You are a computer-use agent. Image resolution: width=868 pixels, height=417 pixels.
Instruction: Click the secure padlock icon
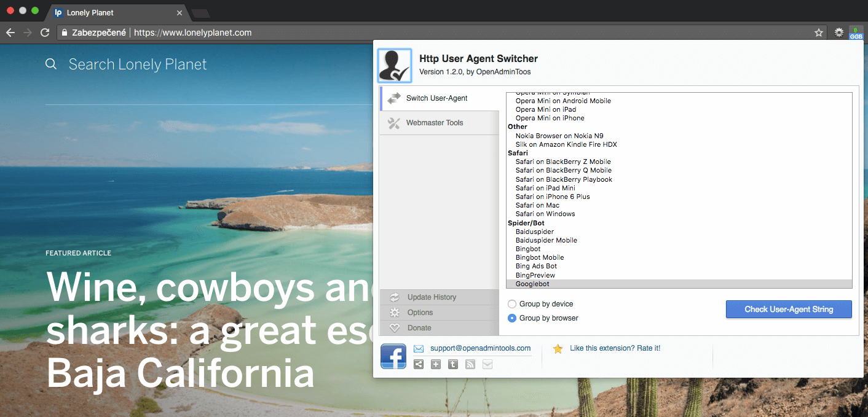(x=65, y=33)
